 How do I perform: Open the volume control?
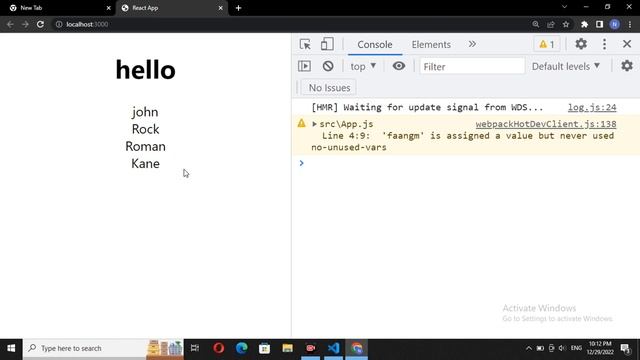562,348
